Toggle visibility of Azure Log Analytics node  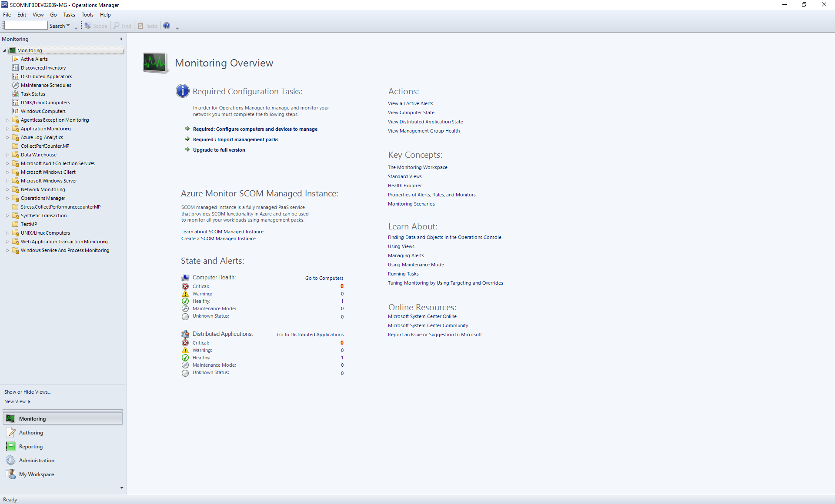point(6,137)
